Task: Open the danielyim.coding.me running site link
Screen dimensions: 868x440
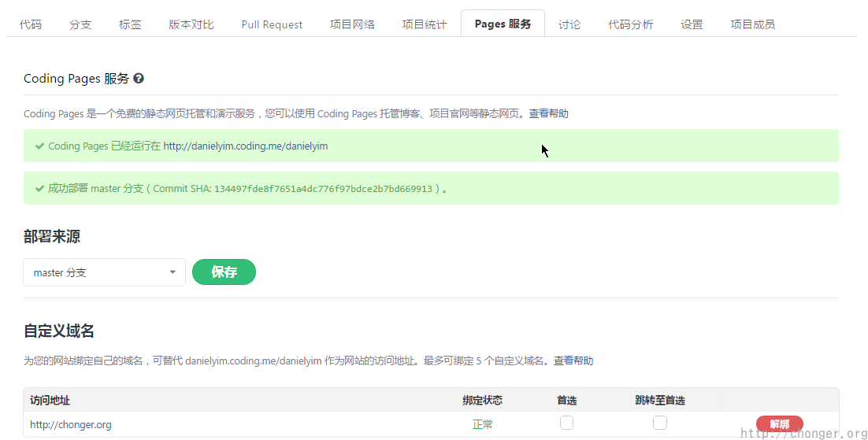Action: tap(245, 146)
